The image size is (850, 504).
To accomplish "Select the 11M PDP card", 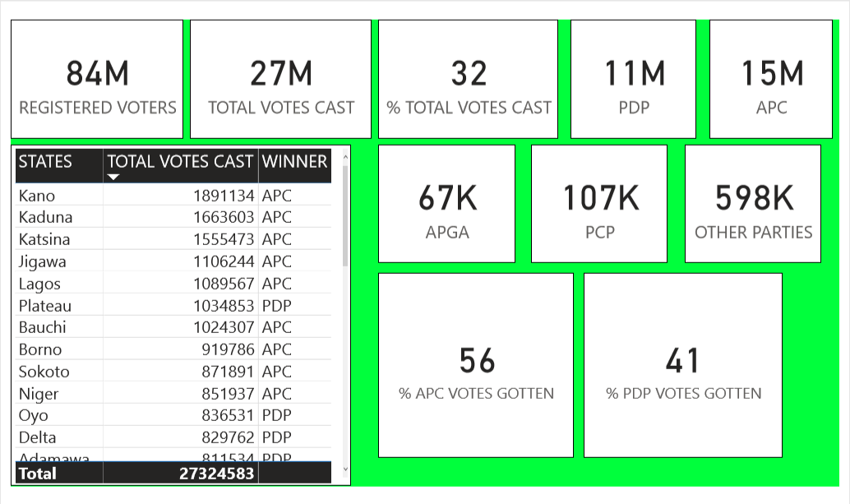I will [633, 80].
